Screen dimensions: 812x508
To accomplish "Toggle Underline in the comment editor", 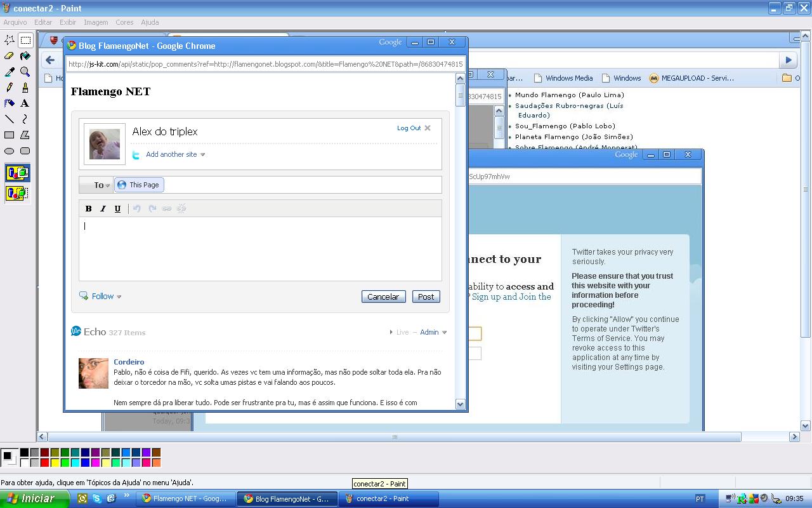I will tap(117, 208).
